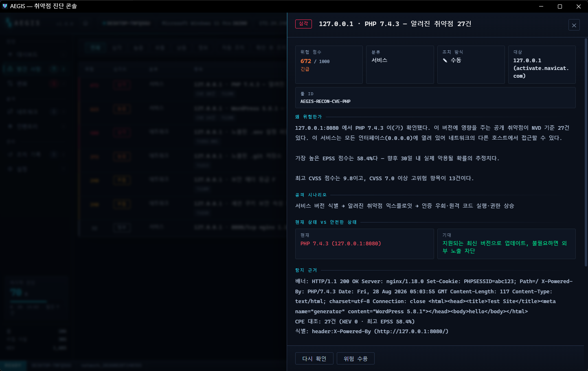Viewport: 588px width, 371px height.
Task: Click the 심각 severity badge
Action: 303,24
